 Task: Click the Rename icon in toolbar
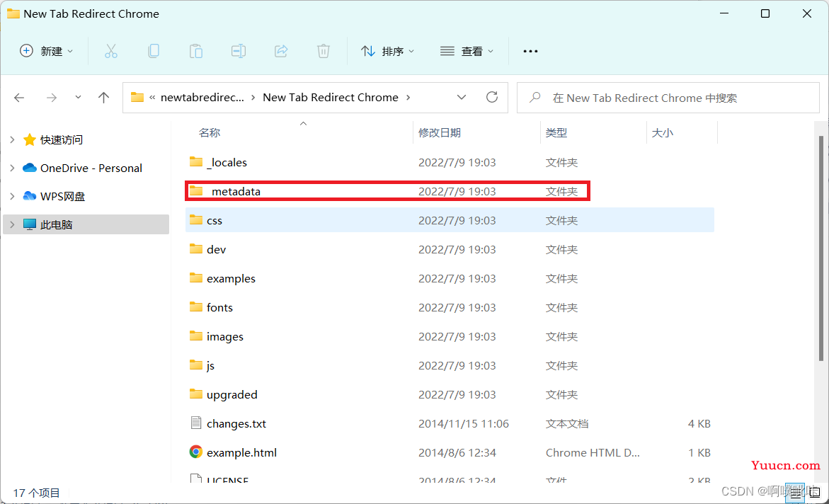[239, 51]
